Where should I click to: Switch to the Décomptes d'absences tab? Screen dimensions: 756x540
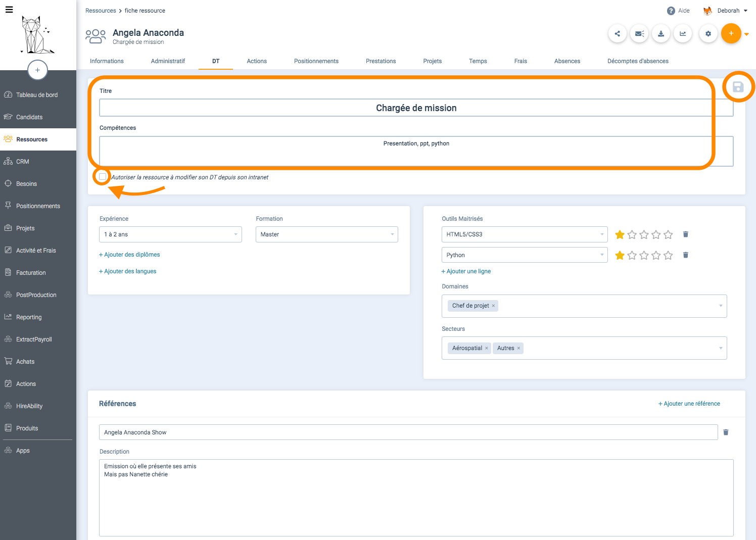click(x=638, y=61)
